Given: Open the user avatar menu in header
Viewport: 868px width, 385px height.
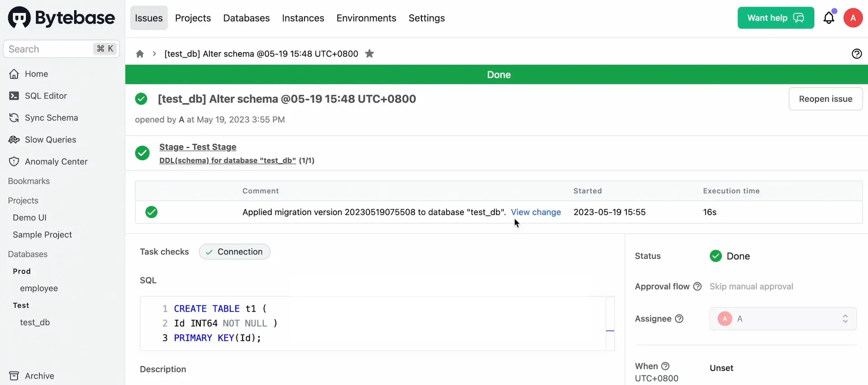Looking at the screenshot, I should click(853, 18).
